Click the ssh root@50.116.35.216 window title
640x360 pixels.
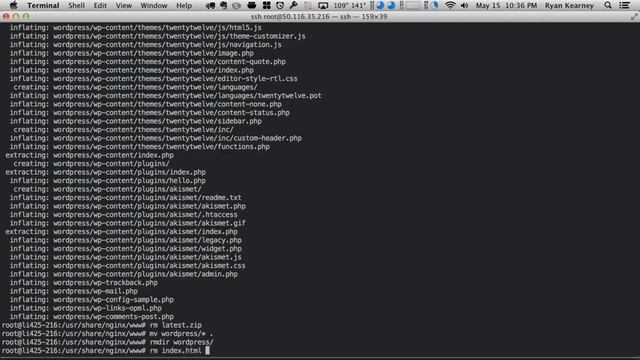[319, 17]
